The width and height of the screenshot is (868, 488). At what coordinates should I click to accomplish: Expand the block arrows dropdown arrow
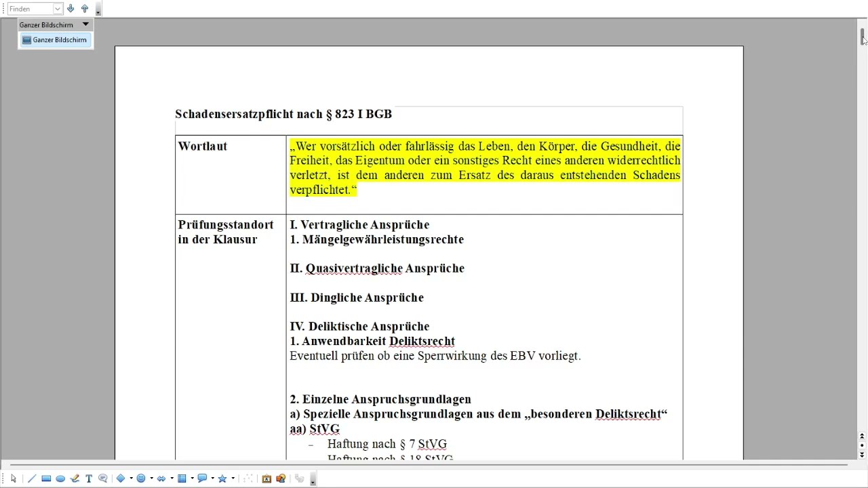[172, 479]
